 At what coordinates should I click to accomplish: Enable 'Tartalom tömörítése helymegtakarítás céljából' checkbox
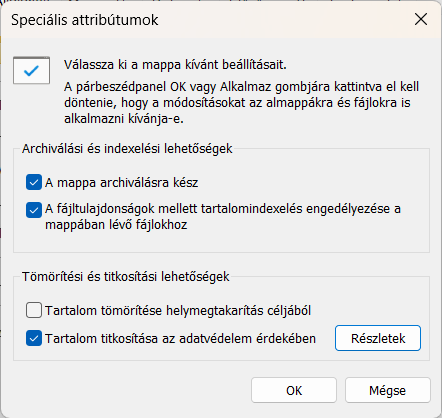pos(34,310)
